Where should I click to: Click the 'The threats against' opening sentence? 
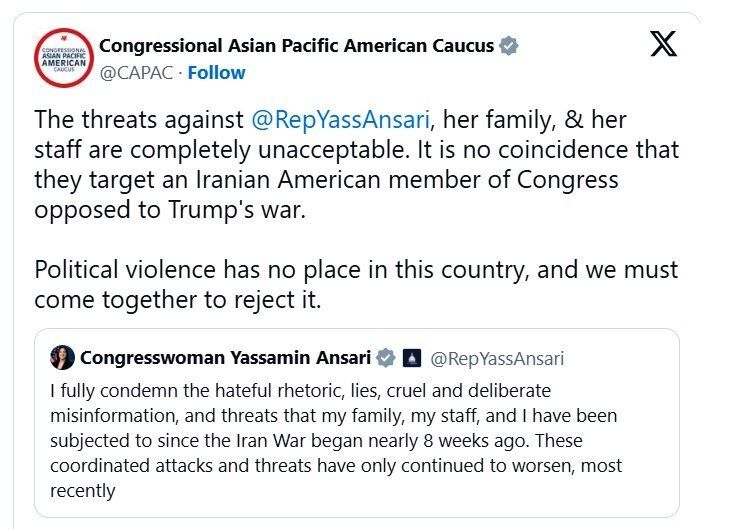pos(139,120)
